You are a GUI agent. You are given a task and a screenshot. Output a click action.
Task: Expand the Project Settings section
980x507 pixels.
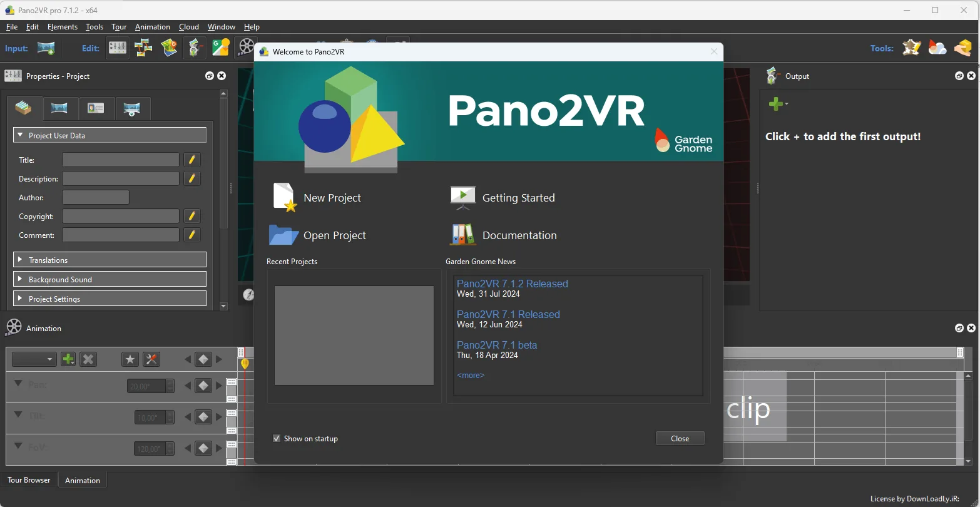click(110, 299)
